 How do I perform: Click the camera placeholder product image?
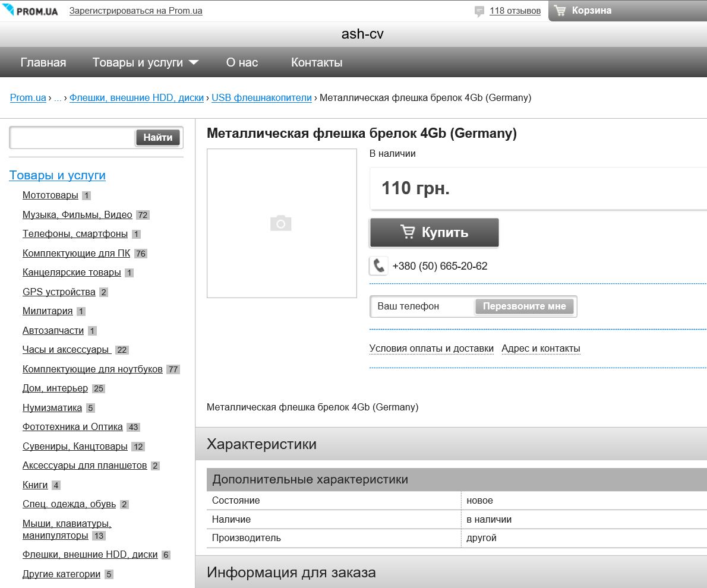point(281,223)
